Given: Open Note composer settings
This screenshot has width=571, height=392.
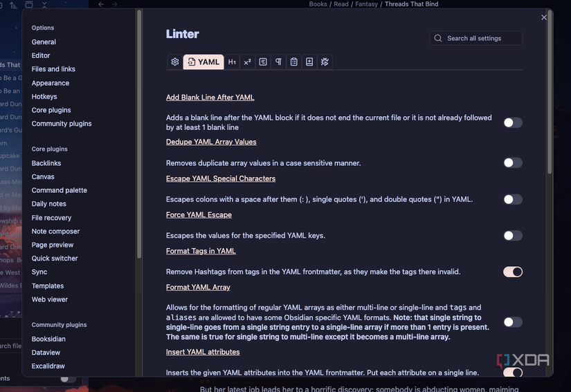Looking at the screenshot, I should tap(55, 232).
